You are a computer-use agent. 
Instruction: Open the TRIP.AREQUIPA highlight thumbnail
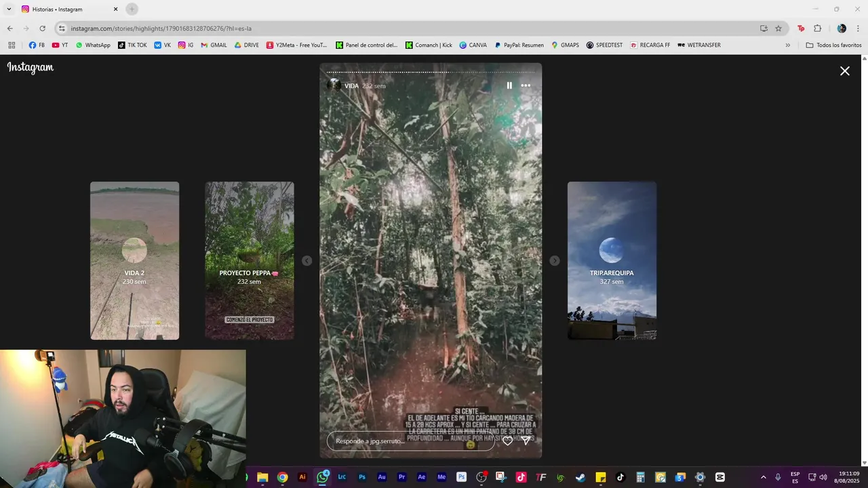coord(612,261)
